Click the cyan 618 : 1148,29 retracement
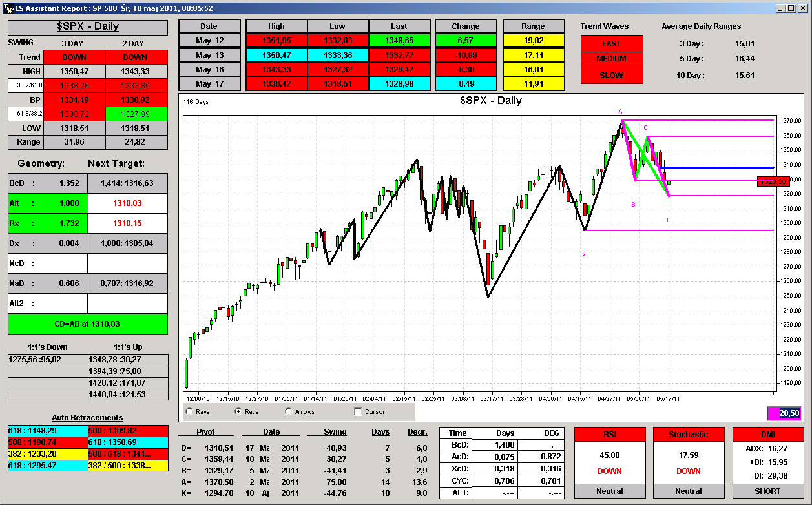The height and width of the screenshot is (505, 812). (48, 430)
